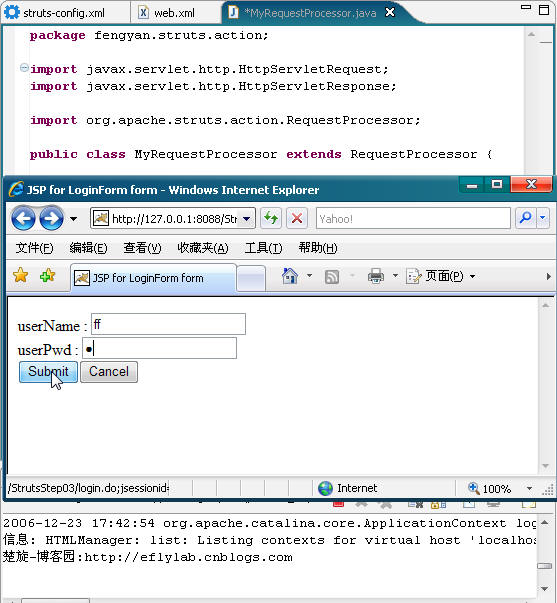Collapse the import statements fold marker

click(24, 68)
